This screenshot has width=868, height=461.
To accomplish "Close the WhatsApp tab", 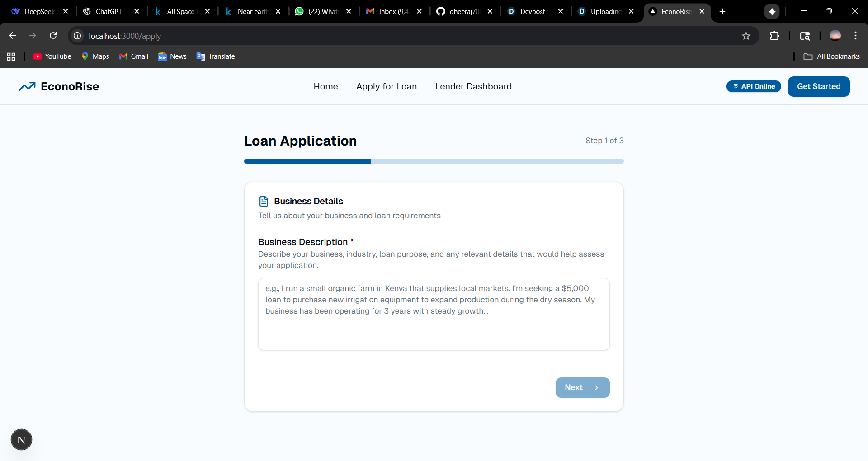I will coord(349,11).
